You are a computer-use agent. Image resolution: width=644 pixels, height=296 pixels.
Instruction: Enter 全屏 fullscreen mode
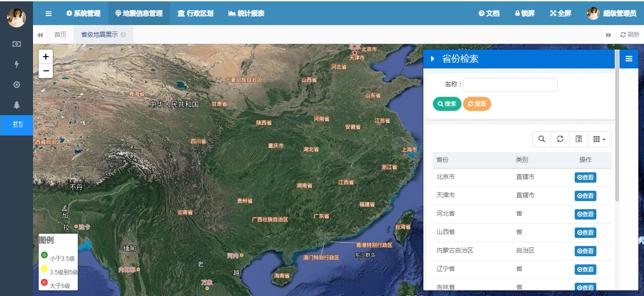[561, 13]
